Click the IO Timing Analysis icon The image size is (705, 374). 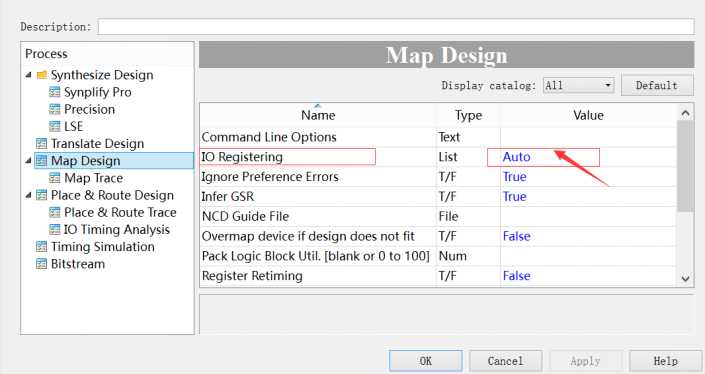point(54,229)
